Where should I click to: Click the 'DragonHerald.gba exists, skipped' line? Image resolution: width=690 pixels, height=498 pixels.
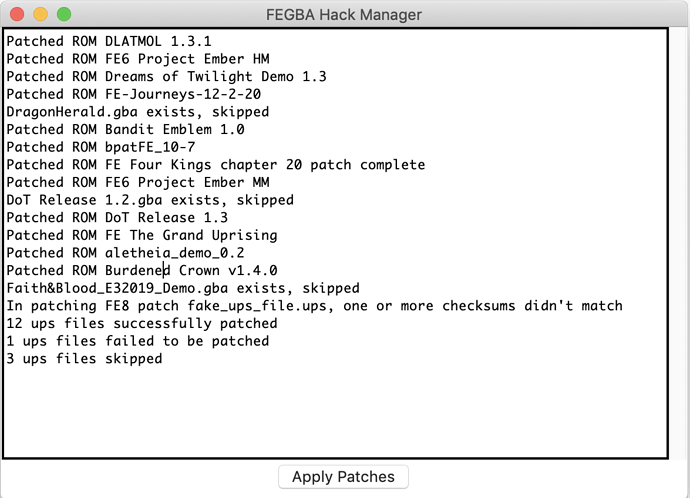138,112
